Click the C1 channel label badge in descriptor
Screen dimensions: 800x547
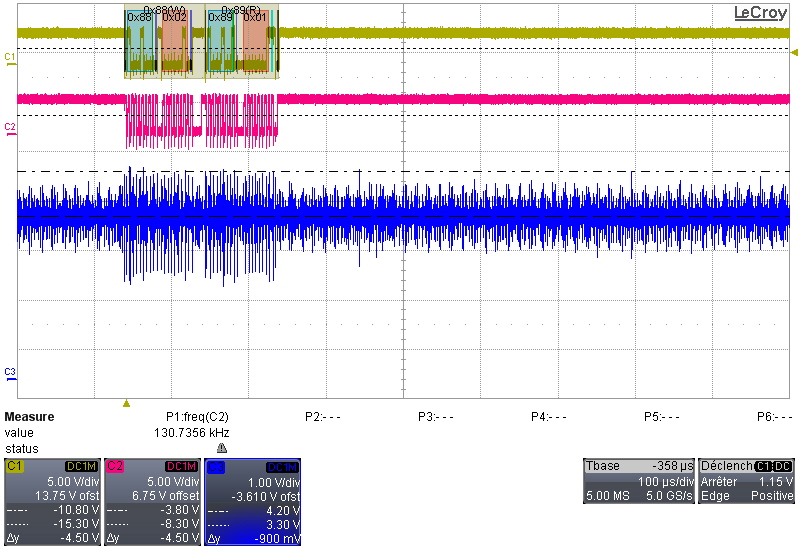click(14, 466)
